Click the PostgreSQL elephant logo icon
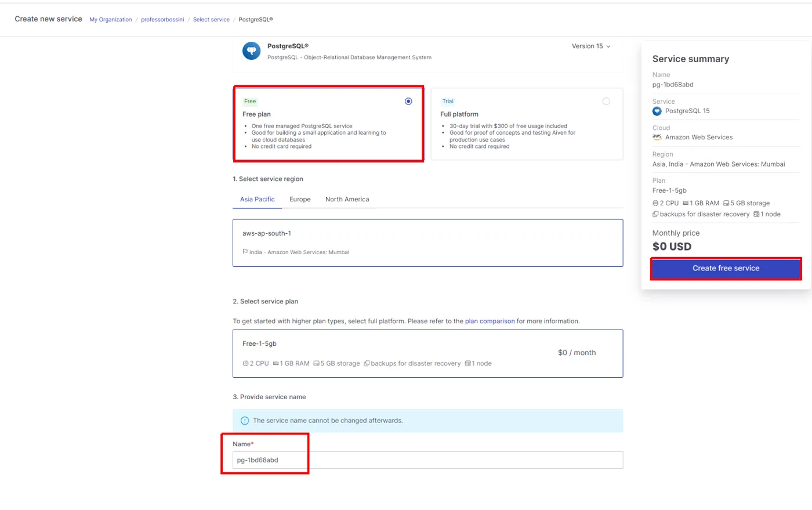The width and height of the screenshot is (812, 510). coord(251,51)
